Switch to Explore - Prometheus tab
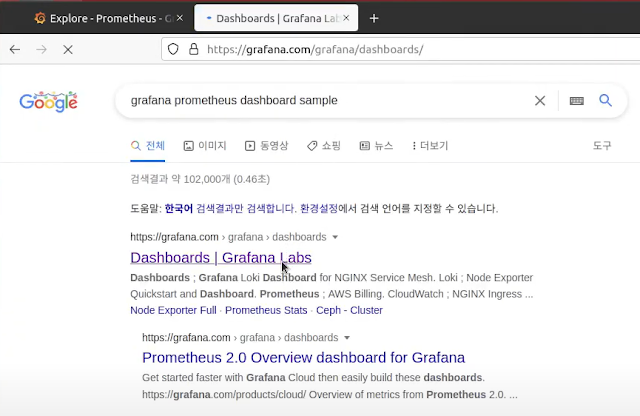Viewport: 640px width, 416px height. pos(104,18)
